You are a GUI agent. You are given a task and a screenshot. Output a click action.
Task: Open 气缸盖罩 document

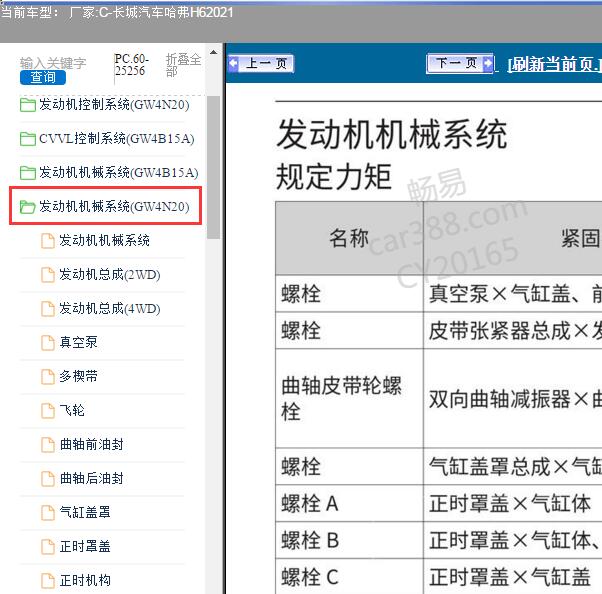pyautogui.click(x=85, y=512)
